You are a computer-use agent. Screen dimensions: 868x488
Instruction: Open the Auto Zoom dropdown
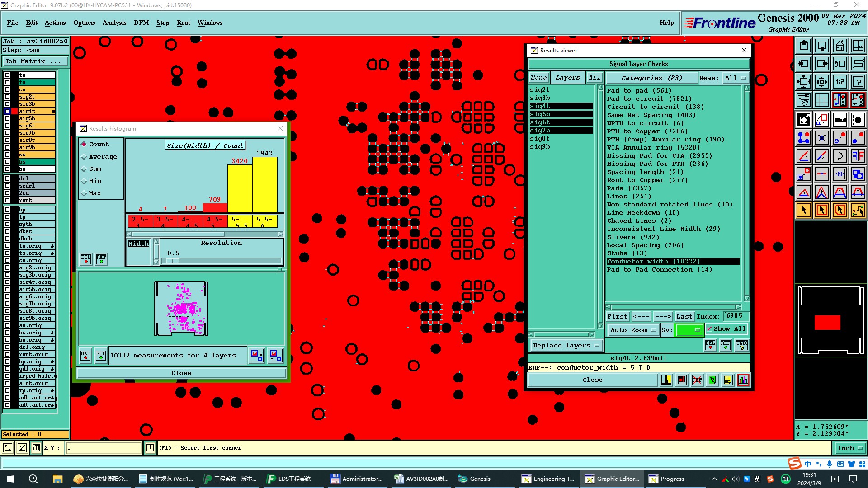pos(633,330)
